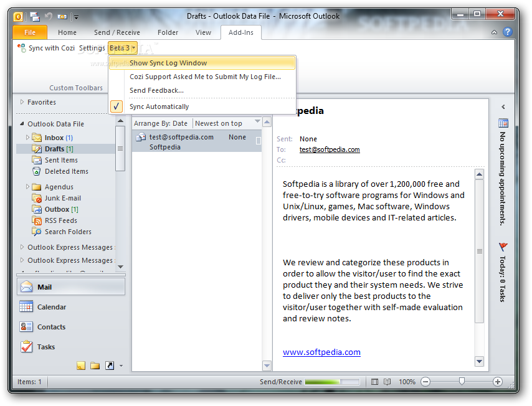This screenshot has height=406, width=532.
Task: Click the Outlook application icon in title bar
Action: pos(18,16)
